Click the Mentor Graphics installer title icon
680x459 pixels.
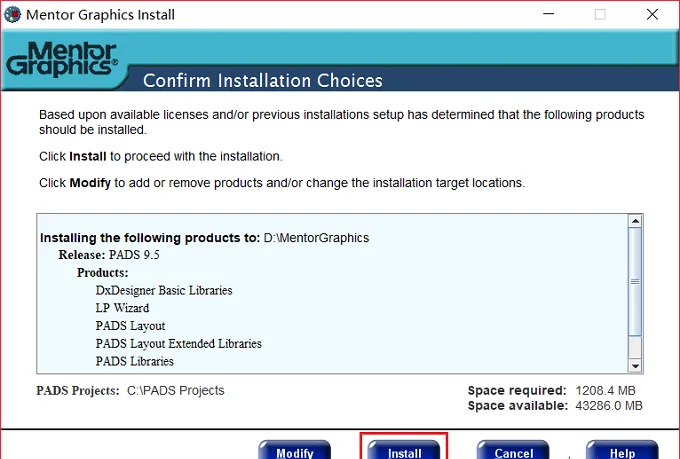click(x=13, y=14)
